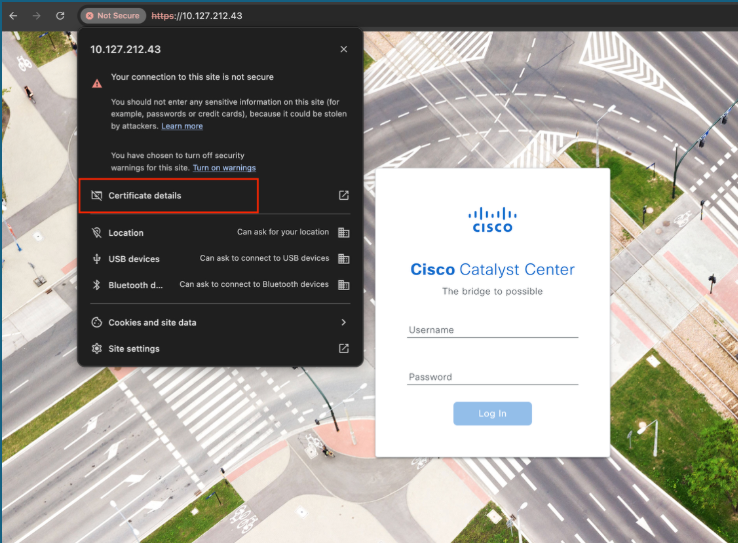The width and height of the screenshot is (738, 543).
Task: Click the red warning triangle icon
Action: click(97, 84)
